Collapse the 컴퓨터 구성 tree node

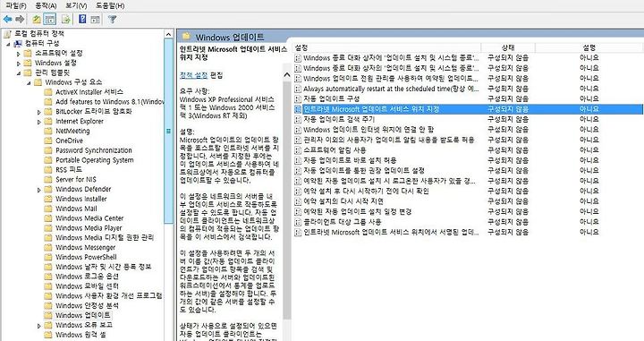(x=8, y=44)
